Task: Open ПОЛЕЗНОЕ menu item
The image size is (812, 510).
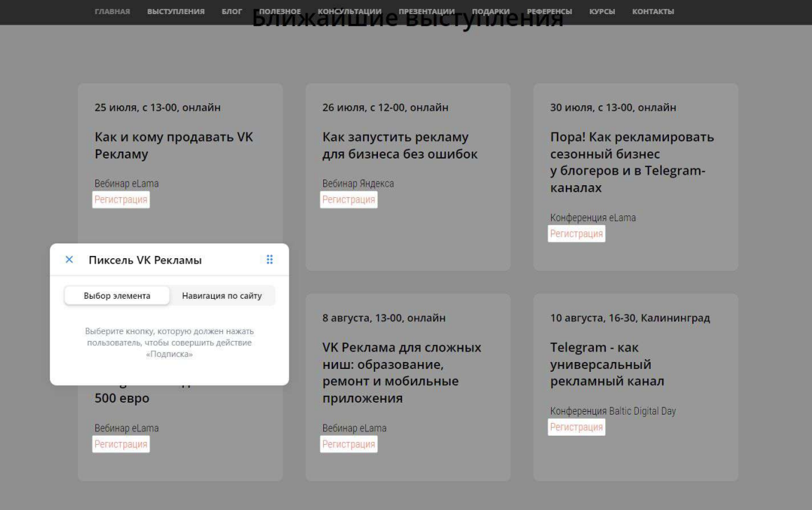Action: click(280, 11)
